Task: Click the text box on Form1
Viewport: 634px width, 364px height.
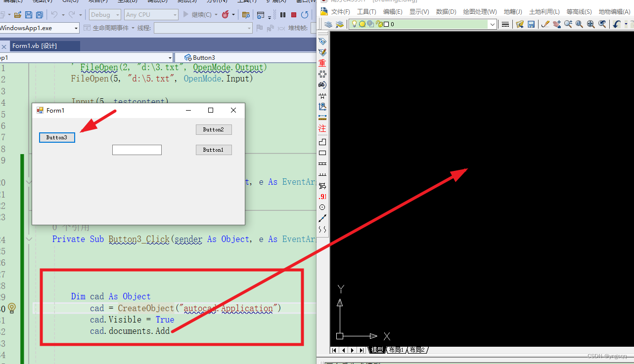Action: tap(137, 150)
